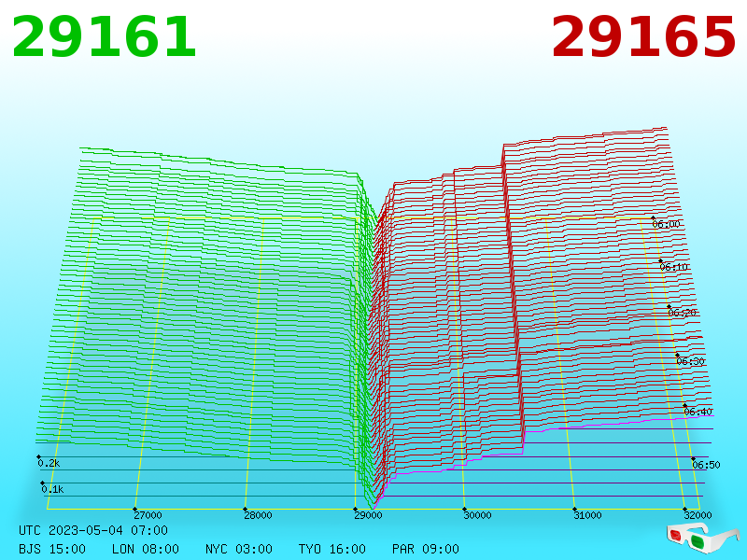Viewport: 747px width, 560px height.
Task: Click the NYC 03:00 clock
Action: point(239,549)
